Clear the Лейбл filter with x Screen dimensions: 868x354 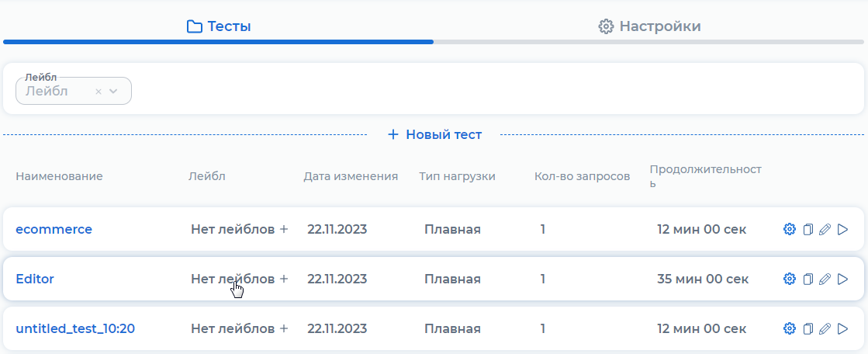(x=99, y=92)
